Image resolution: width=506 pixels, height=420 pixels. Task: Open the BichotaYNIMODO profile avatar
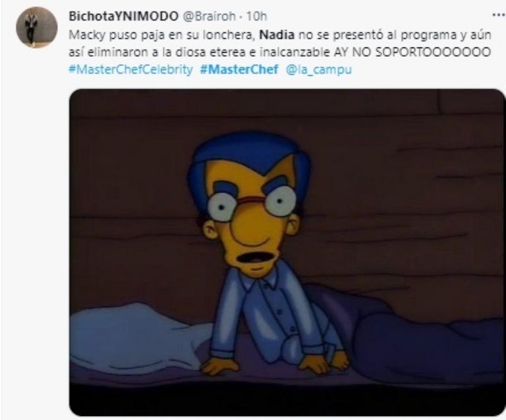pos(36,27)
